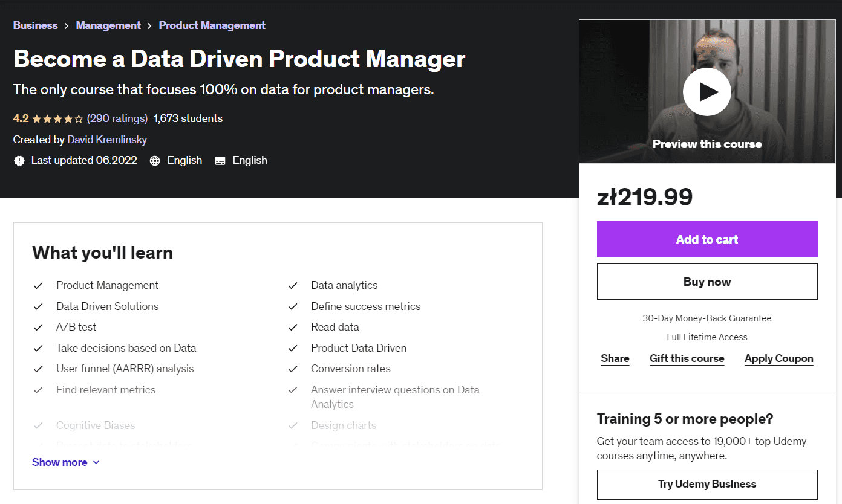This screenshot has height=504, width=842.
Task: Open Product Management breadcrumb link
Action: pyautogui.click(x=212, y=25)
